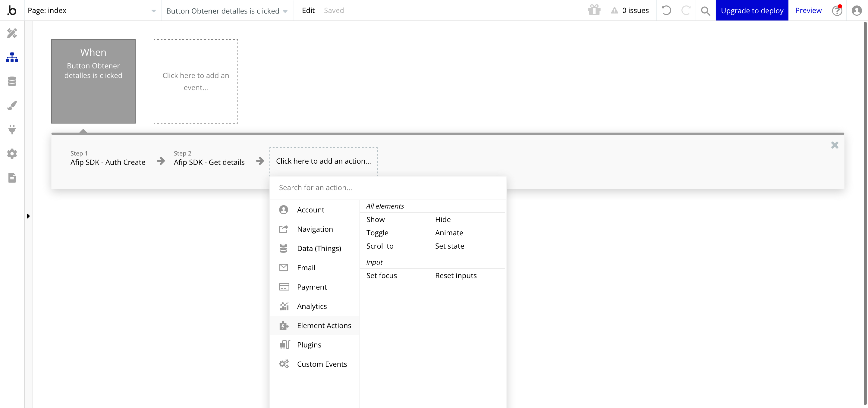Open the Page index dropdown
This screenshot has width=868, height=408.
[92, 11]
